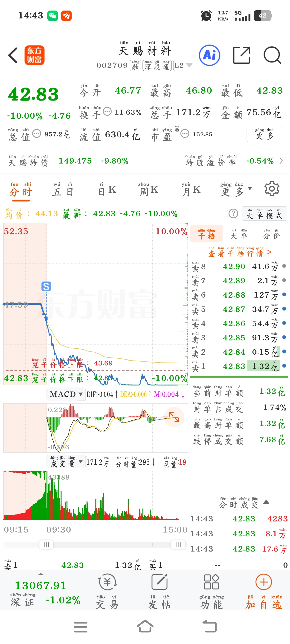Select the 分时 tab

(21, 190)
